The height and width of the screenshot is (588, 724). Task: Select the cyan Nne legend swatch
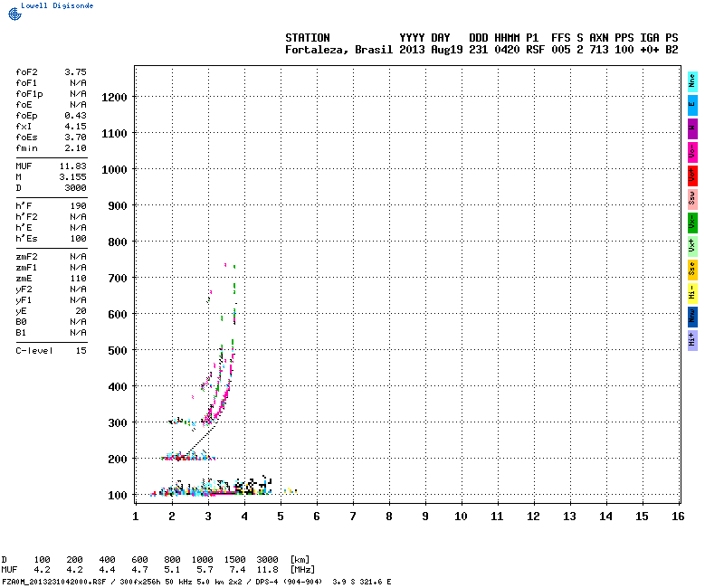(x=692, y=81)
